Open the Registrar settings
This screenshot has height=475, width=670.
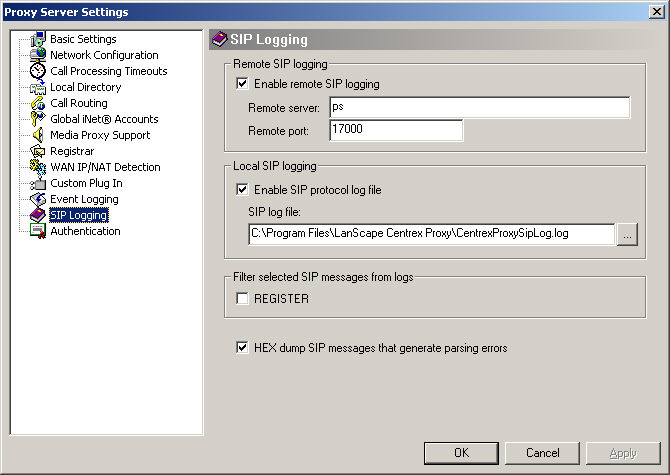pyautogui.click(x=72, y=151)
